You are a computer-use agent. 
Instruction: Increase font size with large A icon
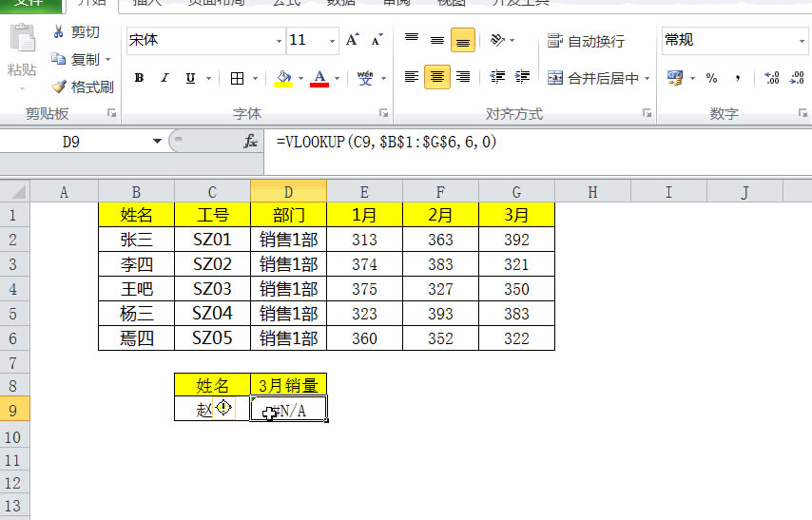(352, 40)
